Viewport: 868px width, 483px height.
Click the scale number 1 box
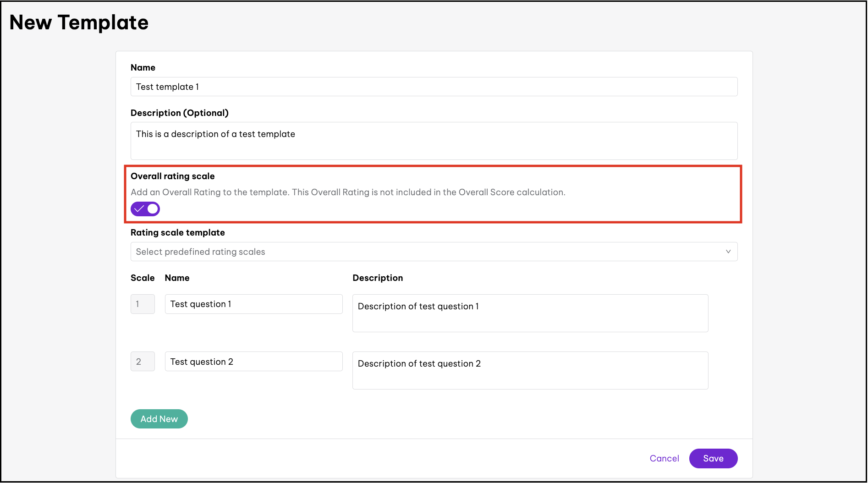(143, 304)
